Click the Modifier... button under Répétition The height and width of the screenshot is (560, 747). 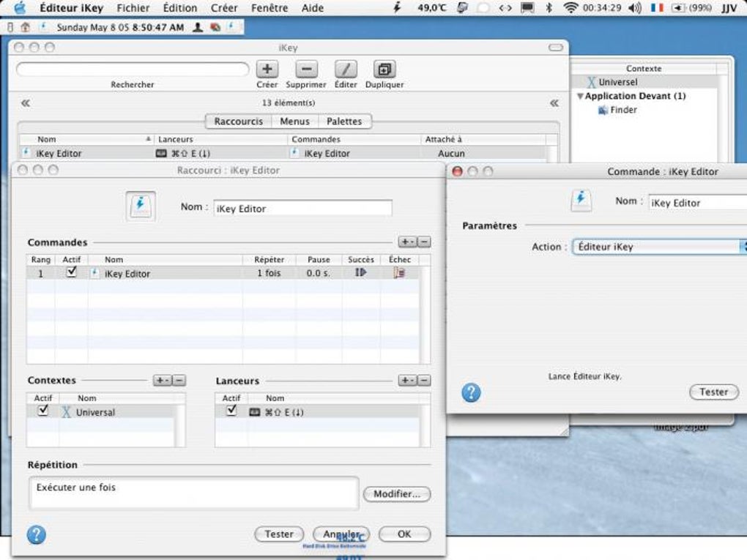click(397, 494)
